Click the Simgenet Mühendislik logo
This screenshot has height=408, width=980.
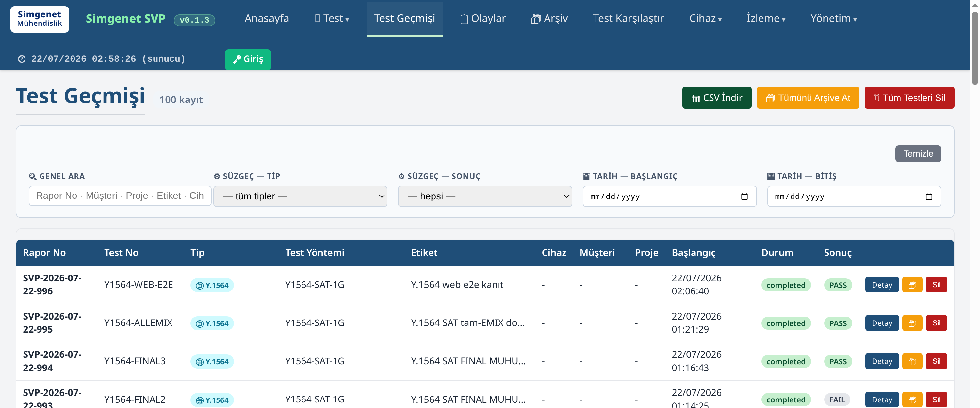coord(40,19)
